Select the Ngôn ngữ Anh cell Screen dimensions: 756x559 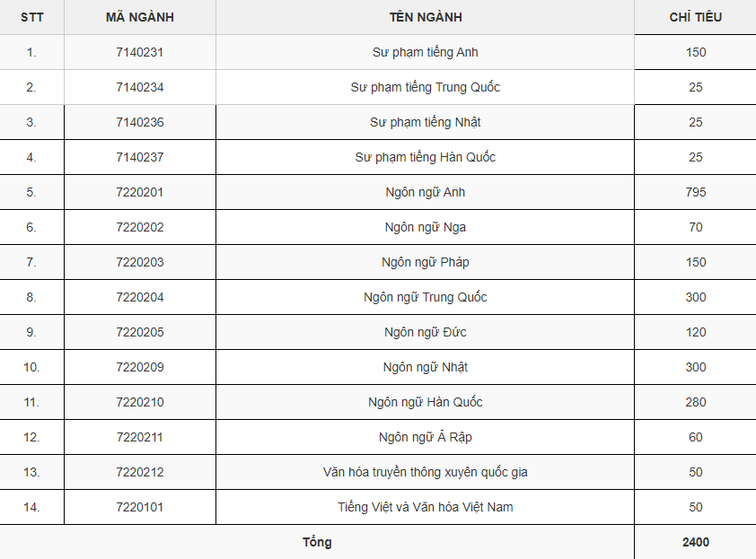pyautogui.click(x=426, y=192)
